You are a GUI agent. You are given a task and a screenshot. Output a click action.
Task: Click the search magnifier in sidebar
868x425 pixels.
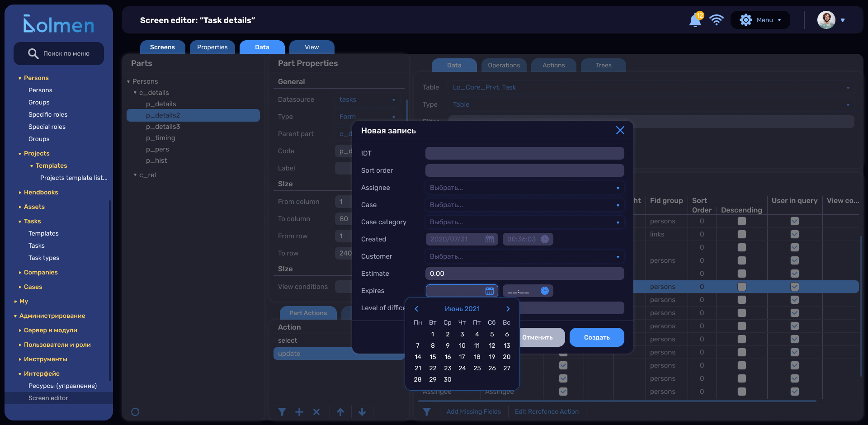(x=33, y=54)
